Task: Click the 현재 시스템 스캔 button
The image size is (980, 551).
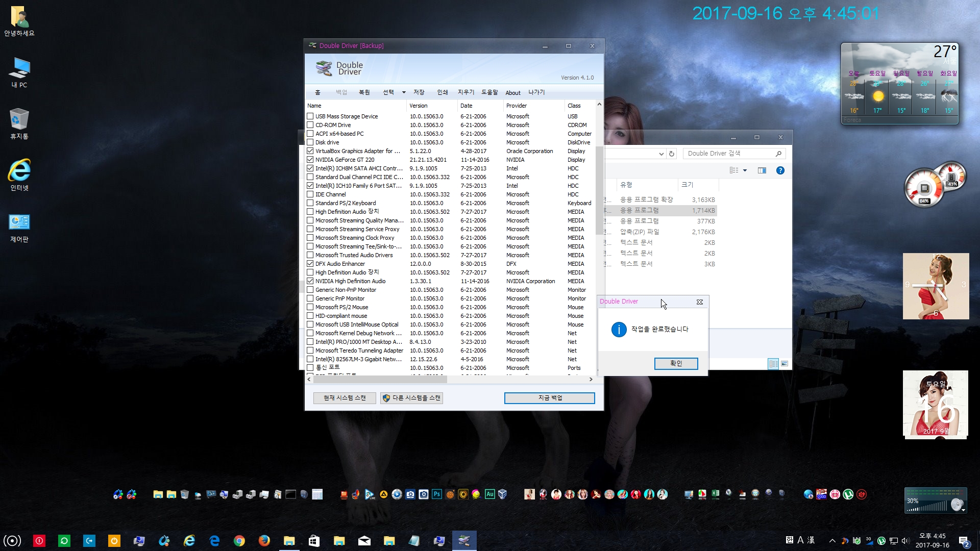Action: coord(345,398)
